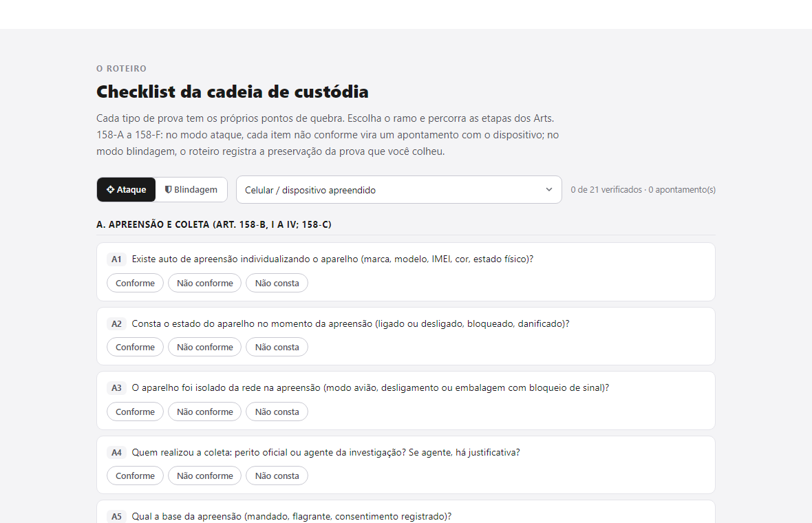Click the shield icon in Blindagem
This screenshot has width=812, height=523.
coord(169,189)
